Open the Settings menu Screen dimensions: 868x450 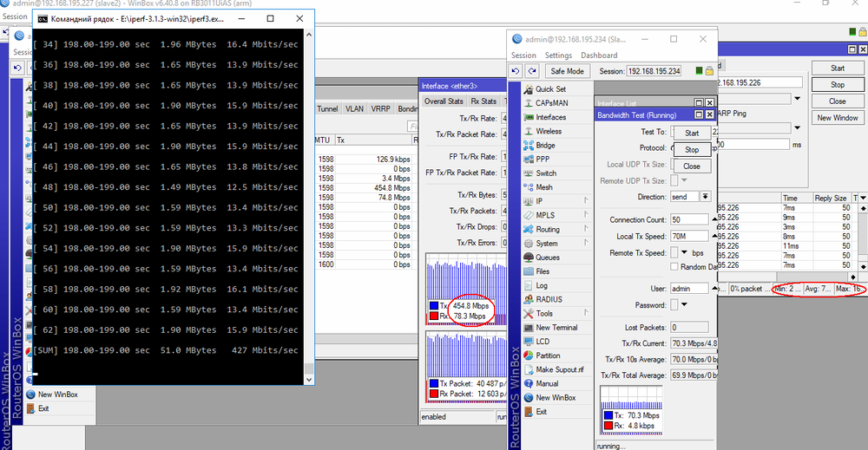tap(558, 55)
